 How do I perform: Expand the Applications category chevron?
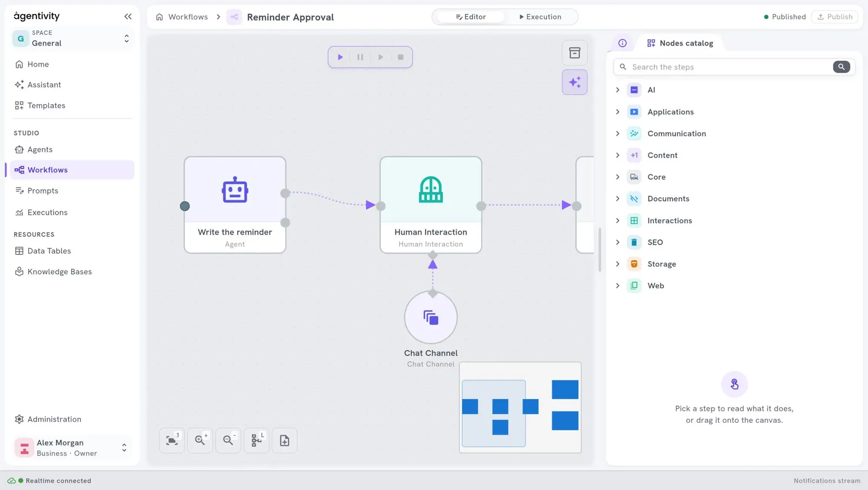click(x=617, y=112)
